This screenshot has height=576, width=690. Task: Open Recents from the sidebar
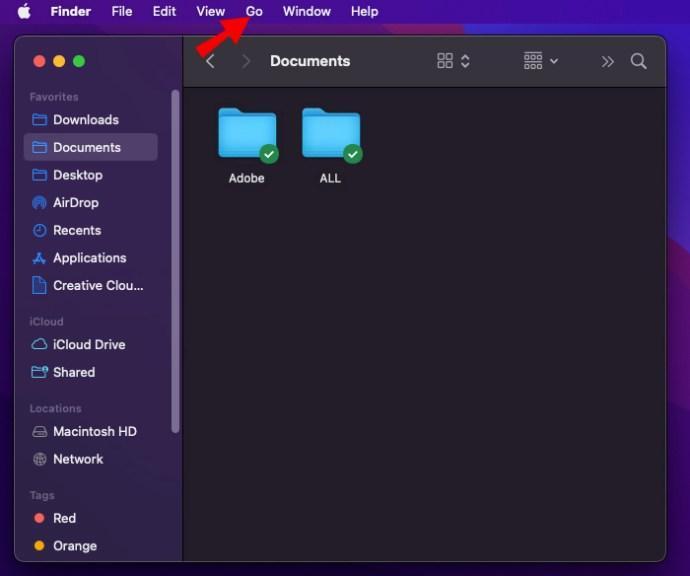coord(76,230)
